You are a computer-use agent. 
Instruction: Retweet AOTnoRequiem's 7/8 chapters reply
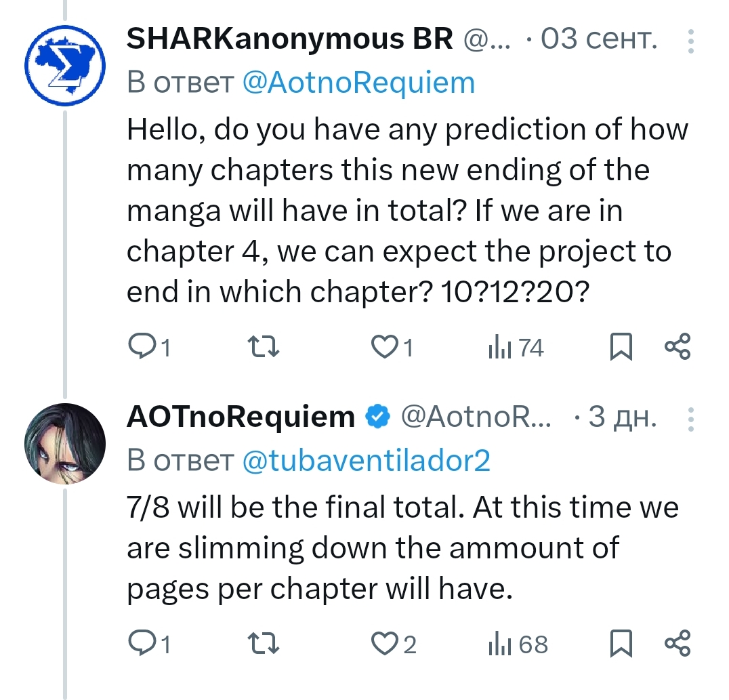[261, 644]
